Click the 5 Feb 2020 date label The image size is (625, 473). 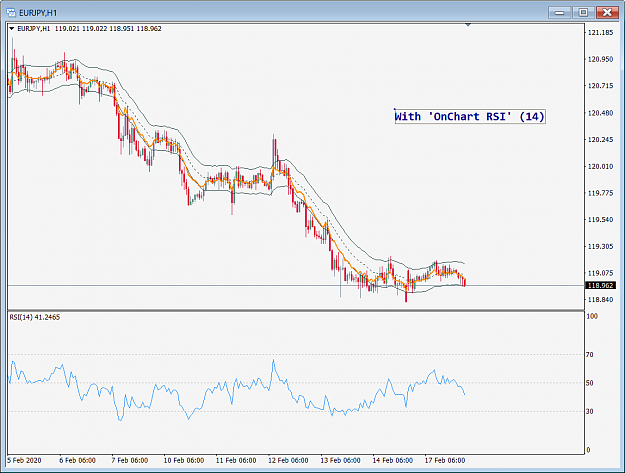24,460
